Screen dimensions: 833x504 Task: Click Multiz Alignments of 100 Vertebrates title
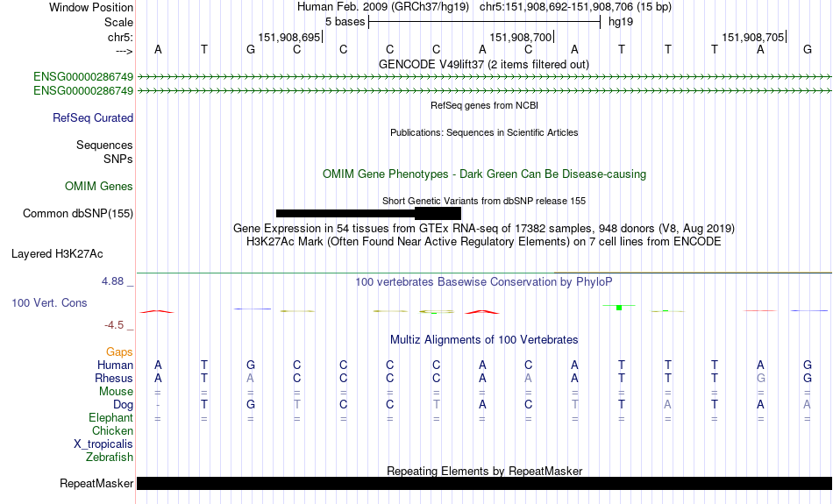(x=484, y=339)
